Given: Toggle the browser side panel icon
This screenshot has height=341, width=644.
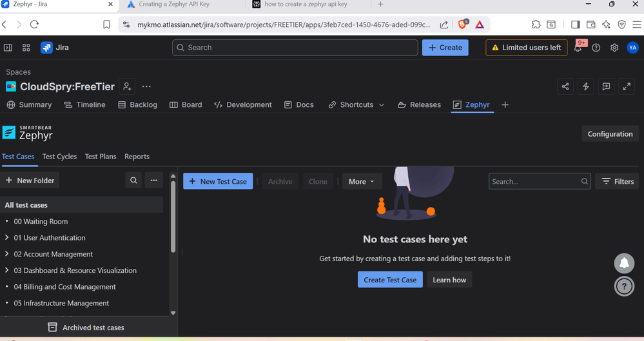Looking at the screenshot, I should pyautogui.click(x=576, y=24).
